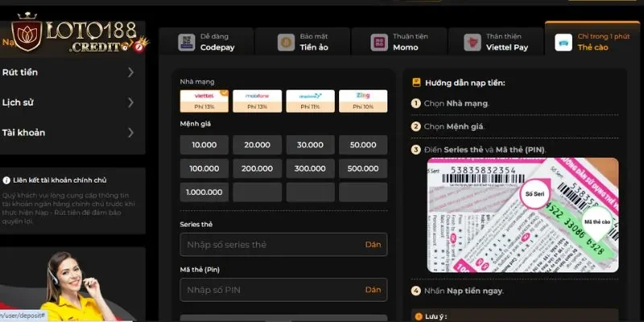Click the Viettel Pay shield icon
This screenshot has height=322, width=644.
click(x=480, y=42)
